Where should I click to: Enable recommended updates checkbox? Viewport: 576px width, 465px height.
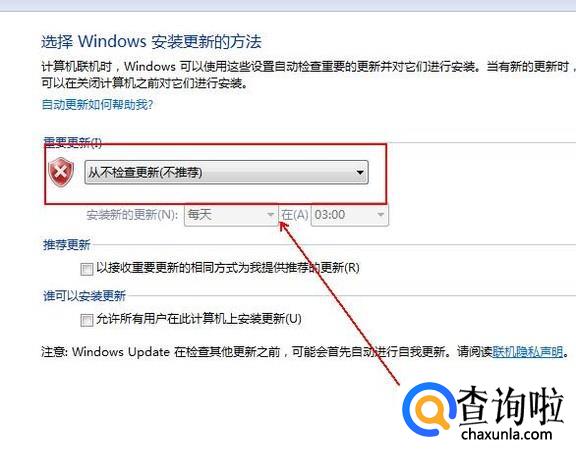tap(87, 269)
